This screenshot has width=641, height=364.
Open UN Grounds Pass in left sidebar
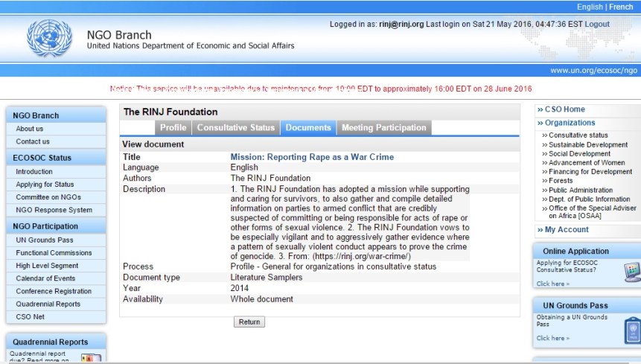pyautogui.click(x=45, y=240)
